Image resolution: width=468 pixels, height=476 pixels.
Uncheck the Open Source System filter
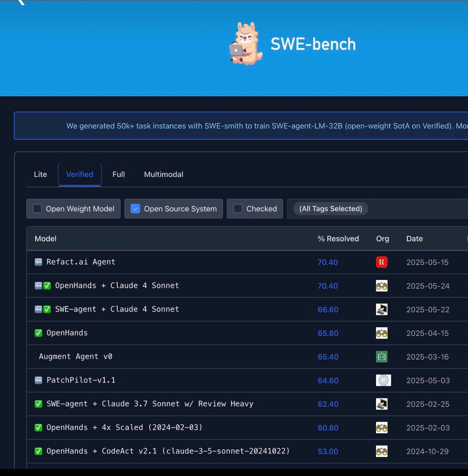[135, 209]
